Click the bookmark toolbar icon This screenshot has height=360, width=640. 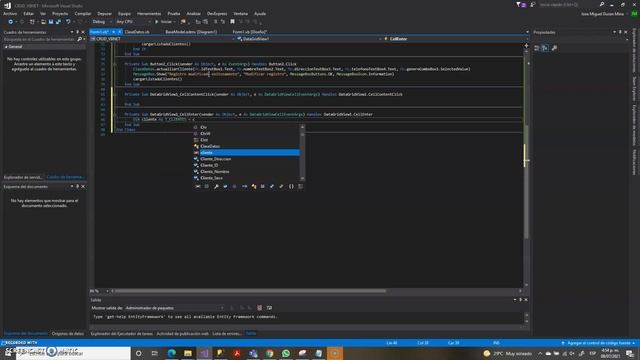(x=232, y=22)
